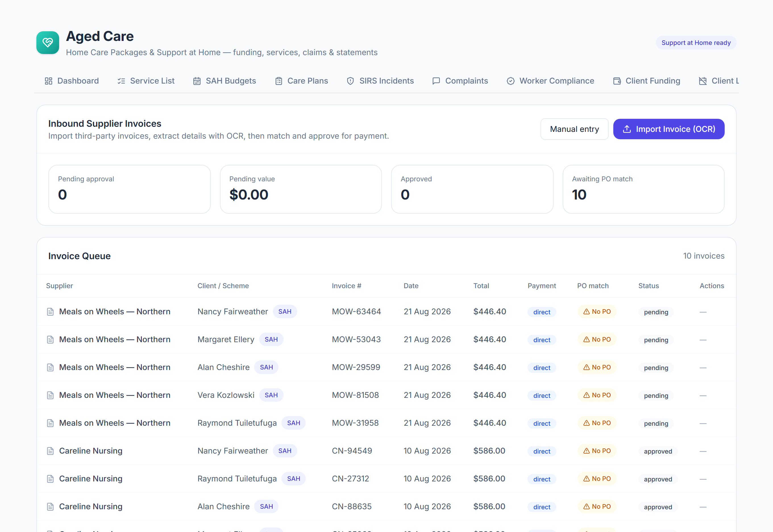Click the direct payment badge for CN-27312
This screenshot has width=773, height=532.
pyautogui.click(x=542, y=479)
